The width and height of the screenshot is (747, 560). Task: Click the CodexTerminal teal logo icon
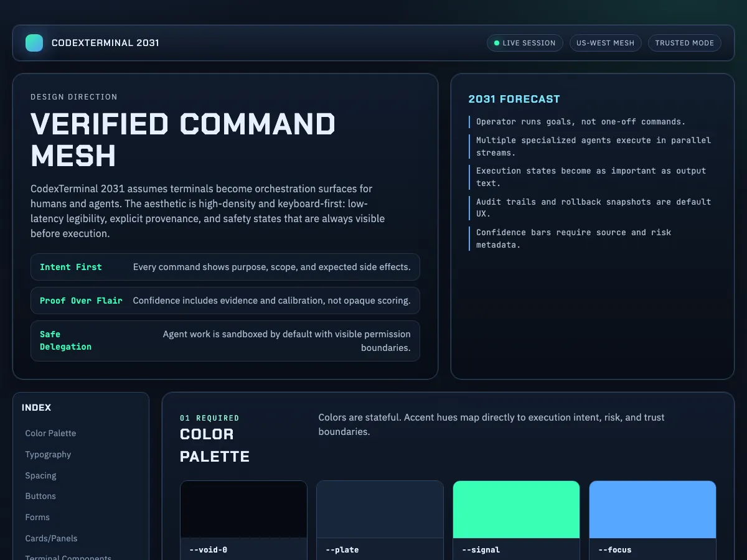(x=34, y=42)
